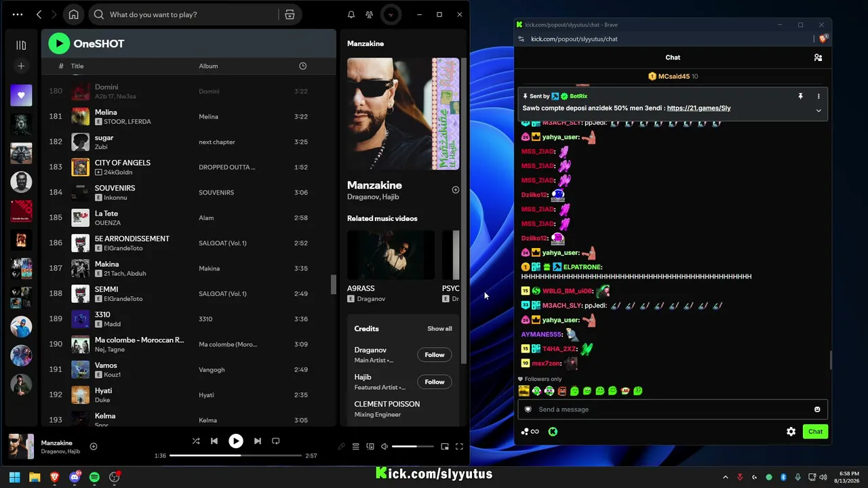Select track '3310' by Madd

point(188,319)
